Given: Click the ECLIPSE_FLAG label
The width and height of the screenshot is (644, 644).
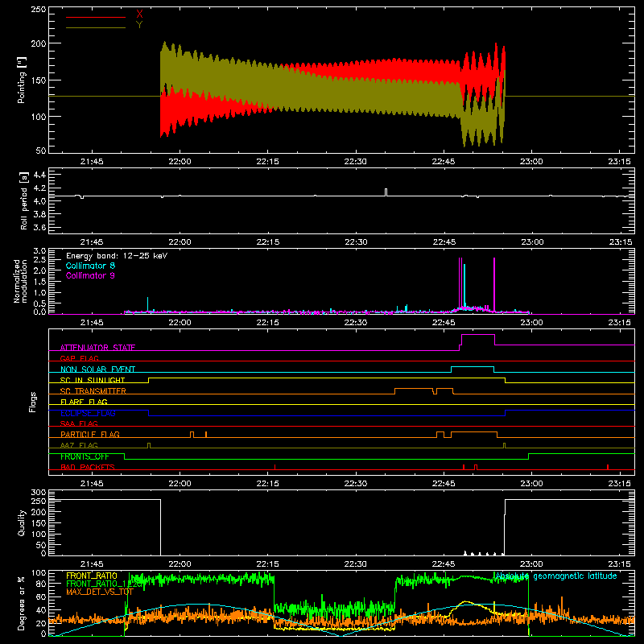Looking at the screenshot, I should 88,413.
